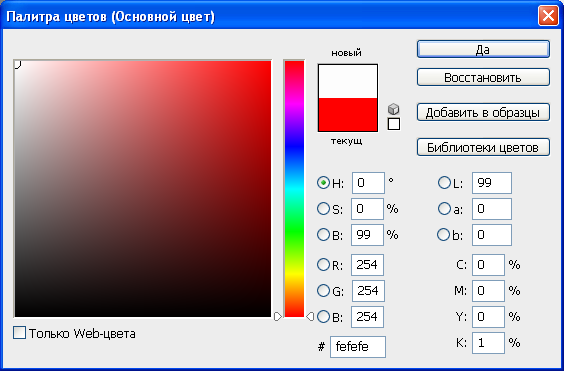Screen dimensions: 564x371
Task: Click the blue B input field showing 254
Action: click(367, 317)
